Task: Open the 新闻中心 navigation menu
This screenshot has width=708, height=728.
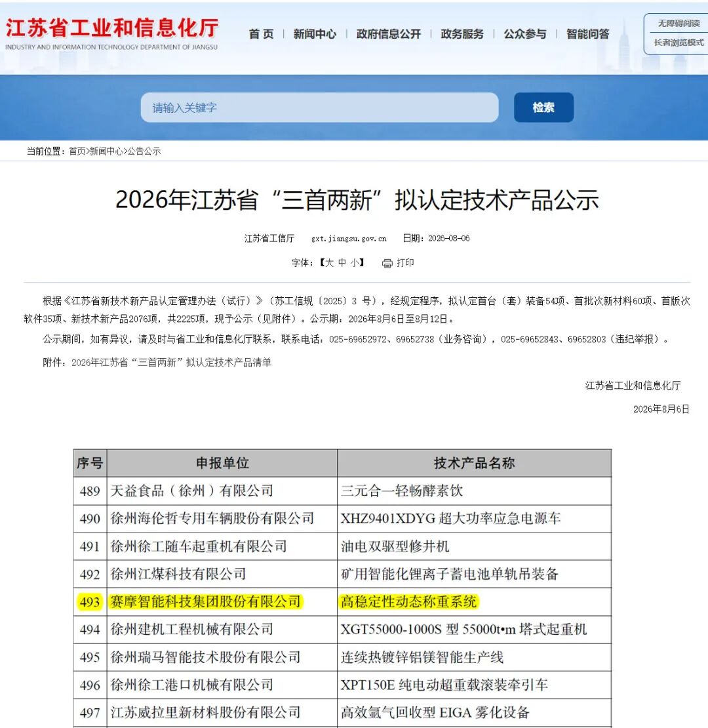Action: [x=315, y=34]
